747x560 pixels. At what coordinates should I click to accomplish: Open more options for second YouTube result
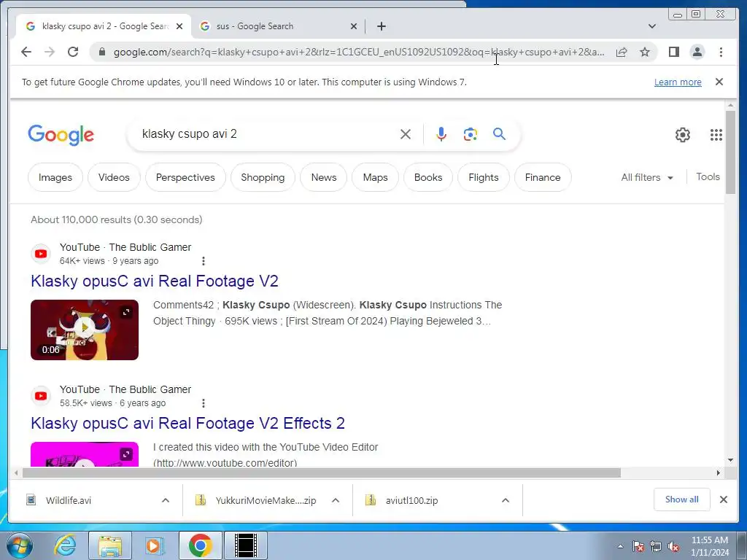204,403
